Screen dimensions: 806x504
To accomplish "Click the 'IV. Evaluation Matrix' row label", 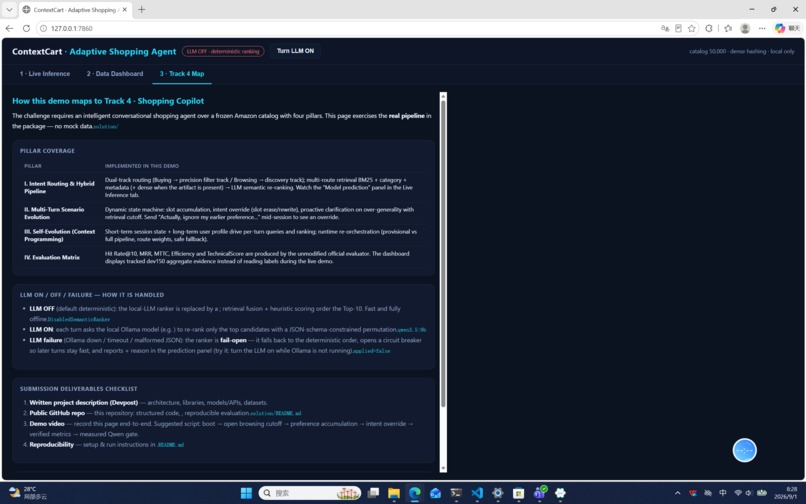I will 52,257.
